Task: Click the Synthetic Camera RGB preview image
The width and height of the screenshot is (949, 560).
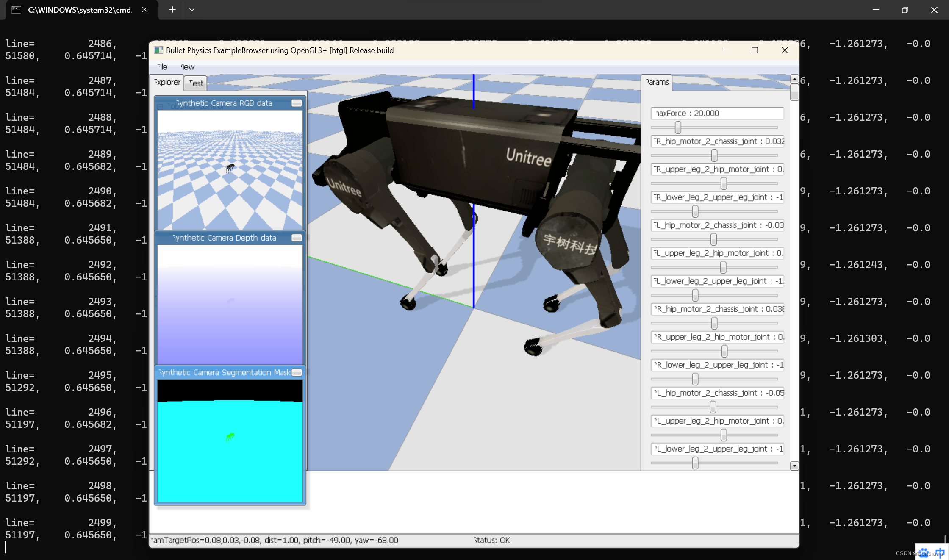Action: (230, 169)
